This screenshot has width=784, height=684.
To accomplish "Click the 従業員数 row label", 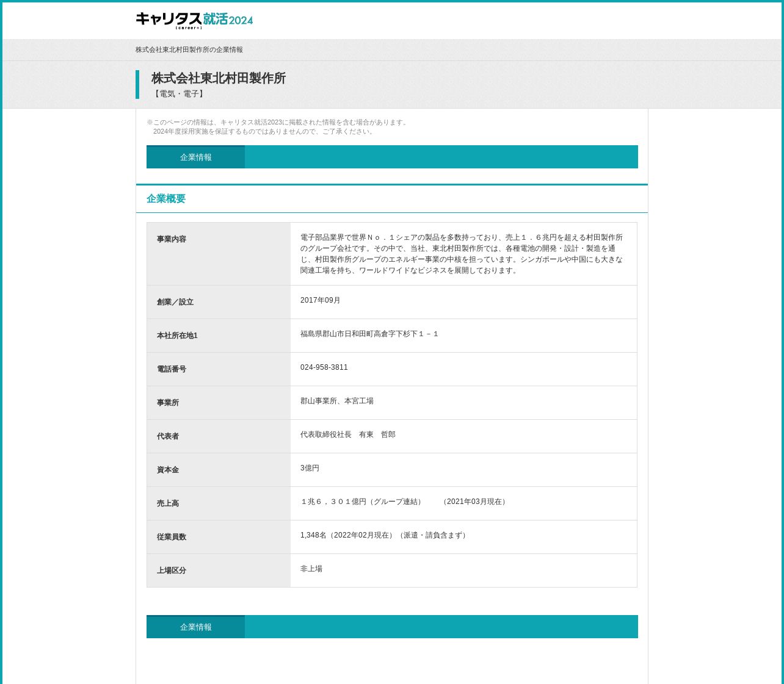I will [x=172, y=537].
